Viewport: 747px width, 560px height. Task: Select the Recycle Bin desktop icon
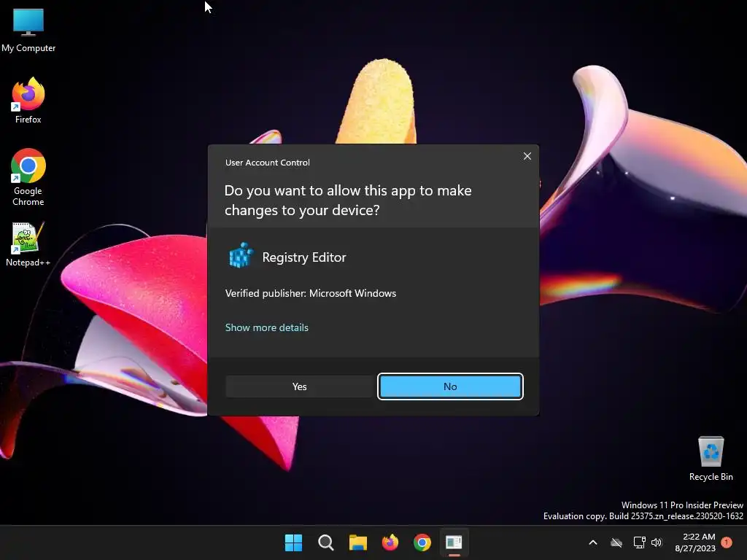click(x=711, y=459)
